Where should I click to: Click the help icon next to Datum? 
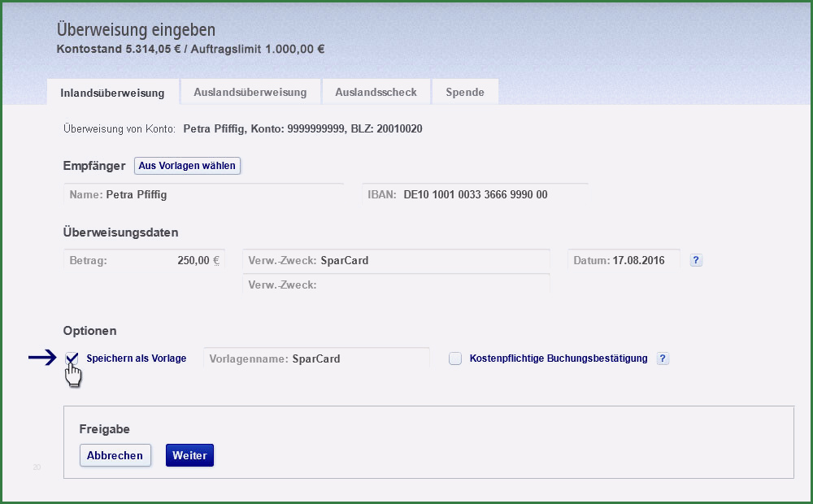[696, 260]
